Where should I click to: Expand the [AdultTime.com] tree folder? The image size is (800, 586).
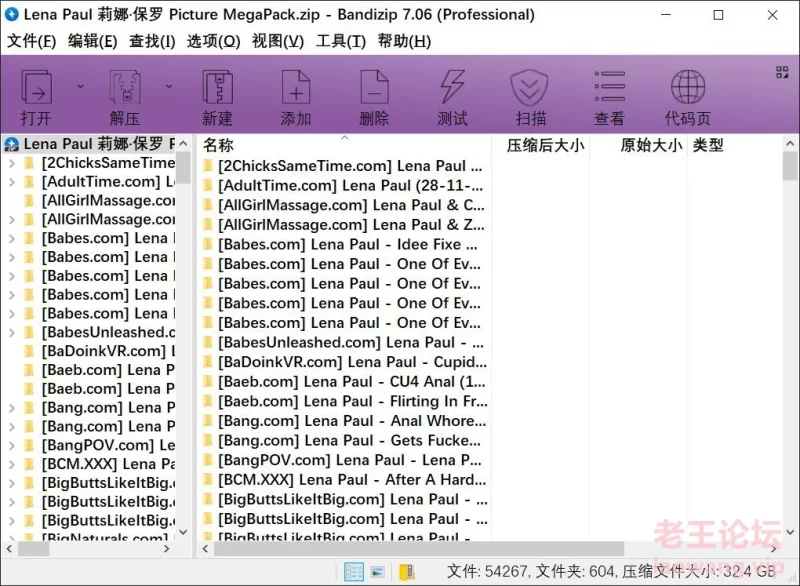click(x=12, y=182)
